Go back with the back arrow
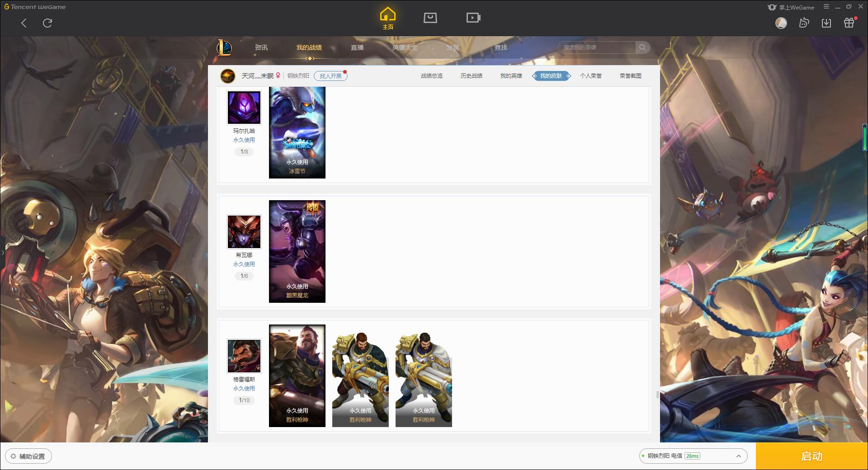868x470 pixels. [24, 23]
